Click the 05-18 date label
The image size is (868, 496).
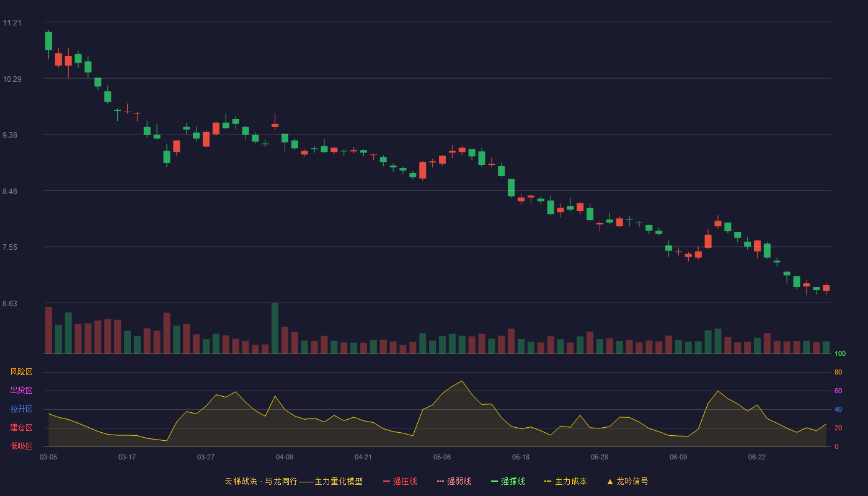click(521, 457)
